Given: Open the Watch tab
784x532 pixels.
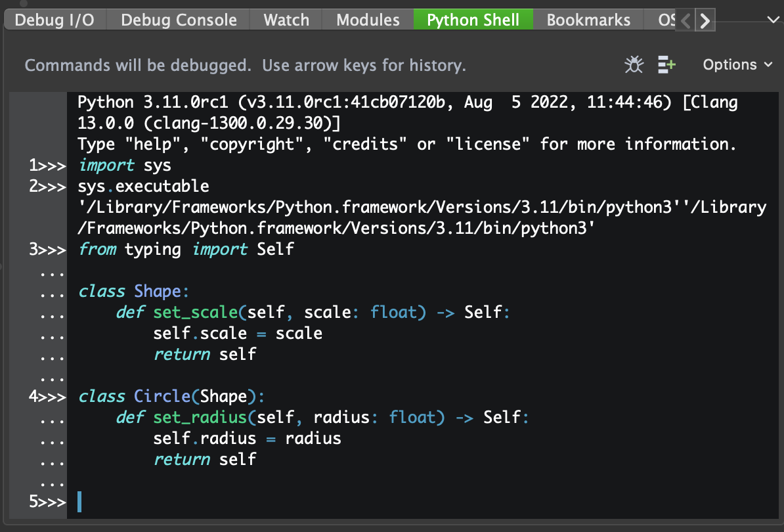Looking at the screenshot, I should pyautogui.click(x=286, y=20).
